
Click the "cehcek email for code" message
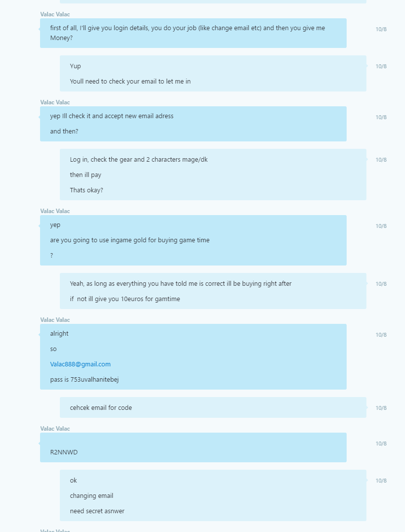(101, 408)
